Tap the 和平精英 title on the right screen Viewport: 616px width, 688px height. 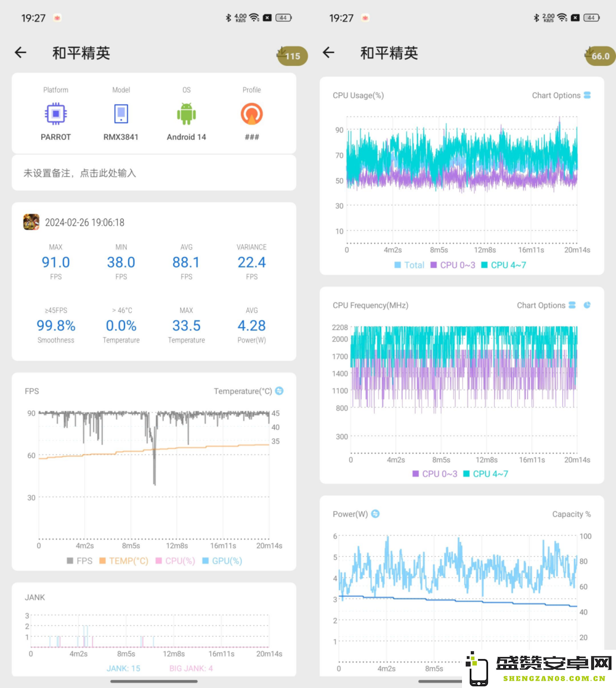pyautogui.click(x=389, y=53)
